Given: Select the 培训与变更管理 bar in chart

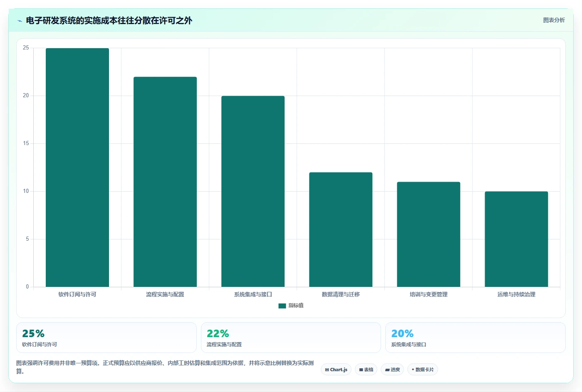Looking at the screenshot, I should [428, 234].
